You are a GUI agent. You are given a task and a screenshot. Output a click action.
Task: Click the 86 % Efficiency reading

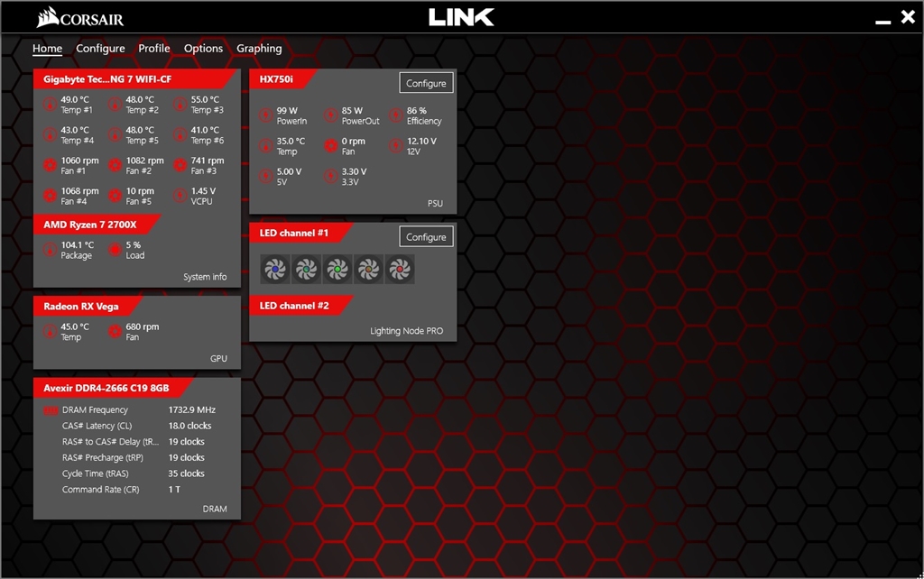coord(417,110)
